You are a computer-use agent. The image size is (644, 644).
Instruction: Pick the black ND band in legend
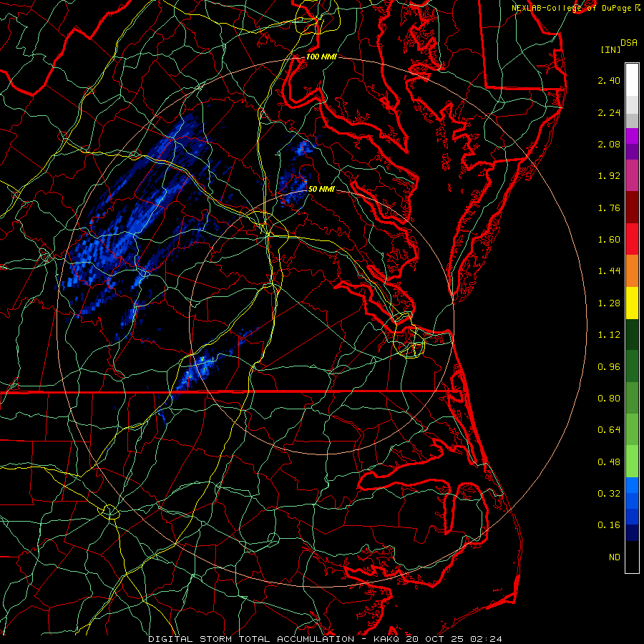tap(632, 557)
